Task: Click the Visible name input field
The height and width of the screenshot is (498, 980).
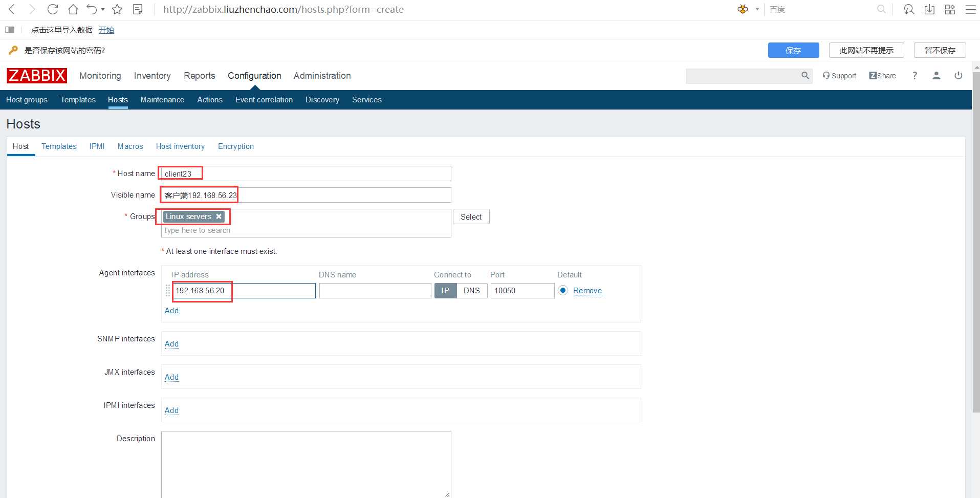Action: 306,195
